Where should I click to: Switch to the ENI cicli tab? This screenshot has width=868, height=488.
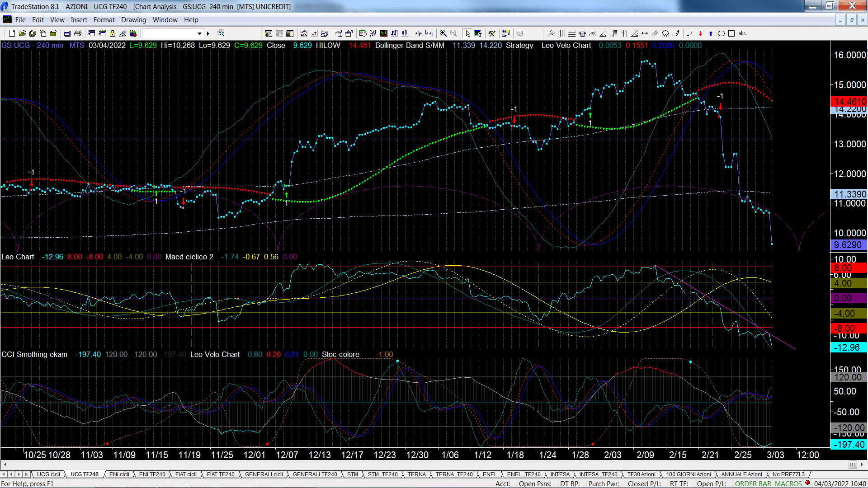tap(119, 474)
